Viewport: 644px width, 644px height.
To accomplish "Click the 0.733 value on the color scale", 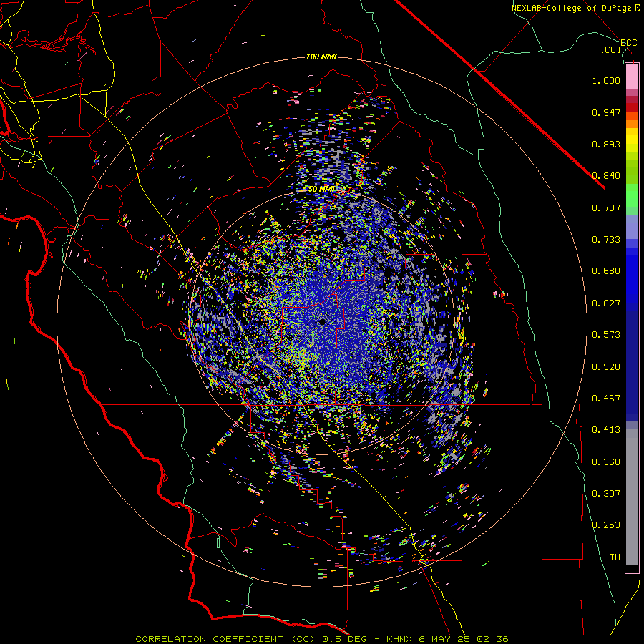I will pos(606,240).
